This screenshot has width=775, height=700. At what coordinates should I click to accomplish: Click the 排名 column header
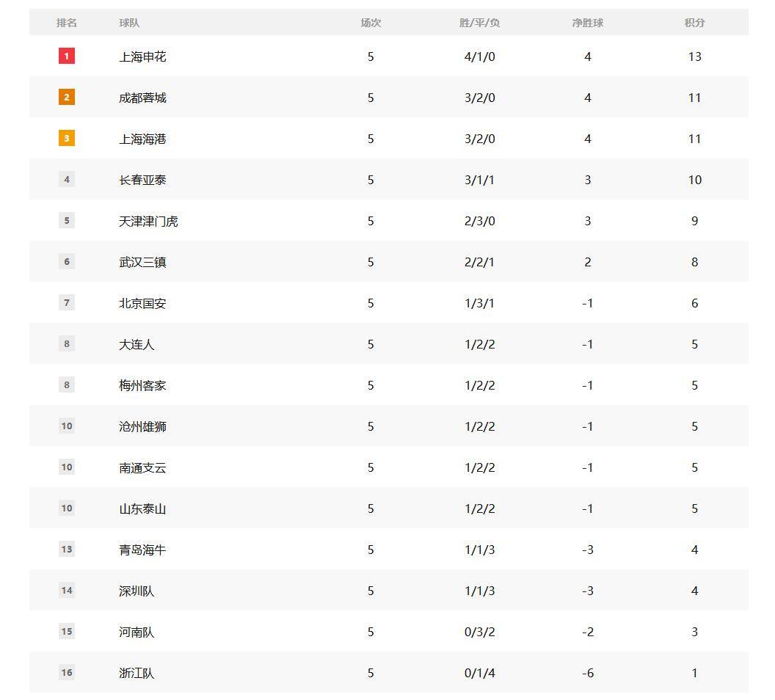67,23
